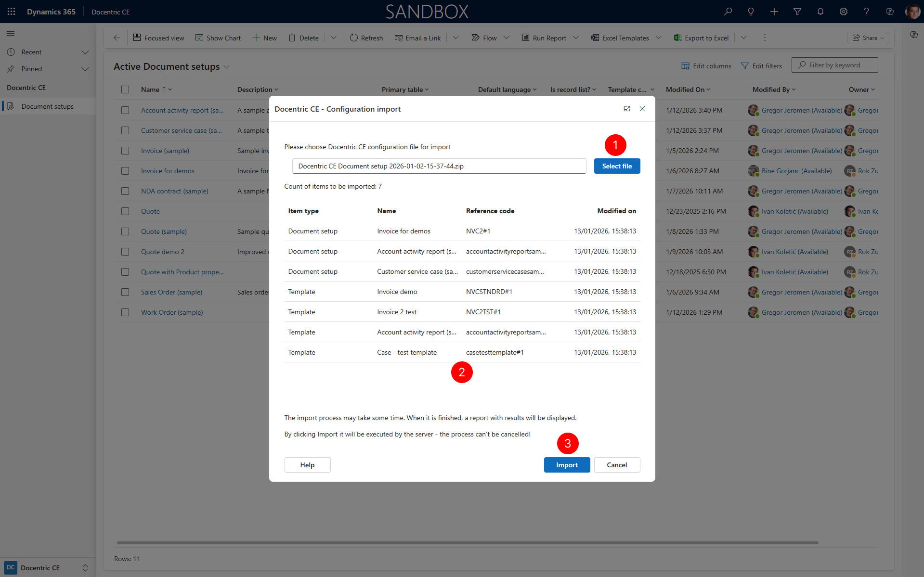924x577 pixels.
Task: Open the Copilot icon in the top bar
Action: pos(890,12)
